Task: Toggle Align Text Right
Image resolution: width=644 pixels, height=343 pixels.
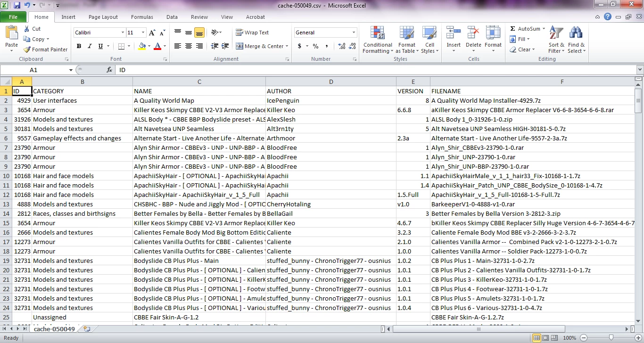Action: click(199, 46)
